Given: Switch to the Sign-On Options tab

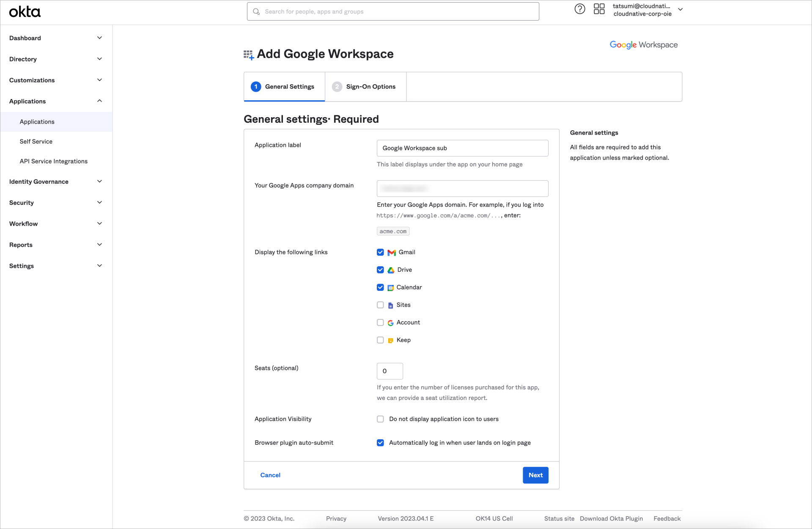Looking at the screenshot, I should (x=370, y=86).
